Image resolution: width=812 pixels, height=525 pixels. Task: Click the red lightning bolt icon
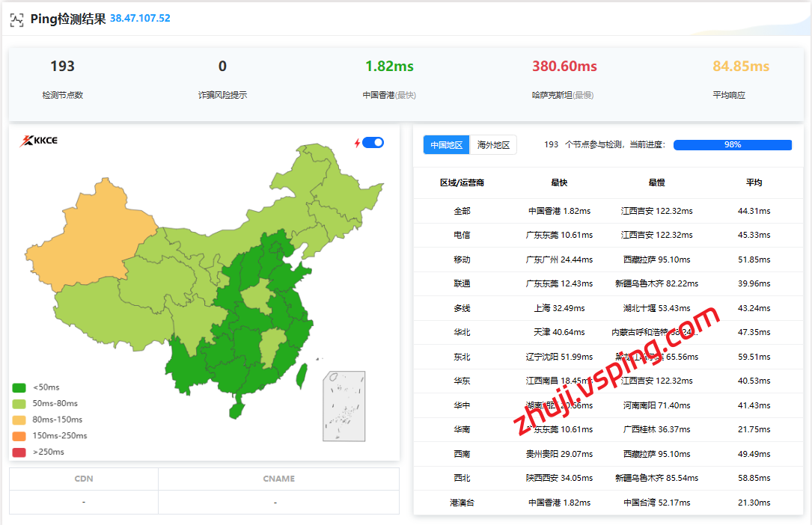[x=357, y=143]
